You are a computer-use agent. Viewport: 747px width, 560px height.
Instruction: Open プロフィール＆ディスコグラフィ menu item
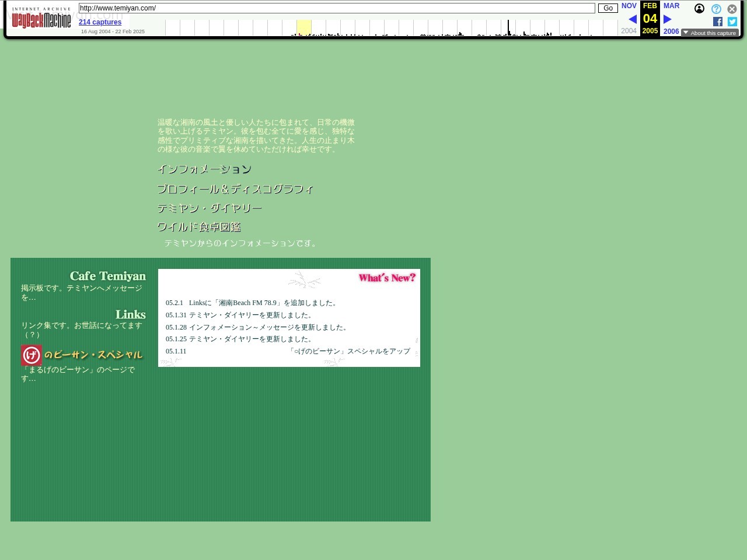(235, 189)
